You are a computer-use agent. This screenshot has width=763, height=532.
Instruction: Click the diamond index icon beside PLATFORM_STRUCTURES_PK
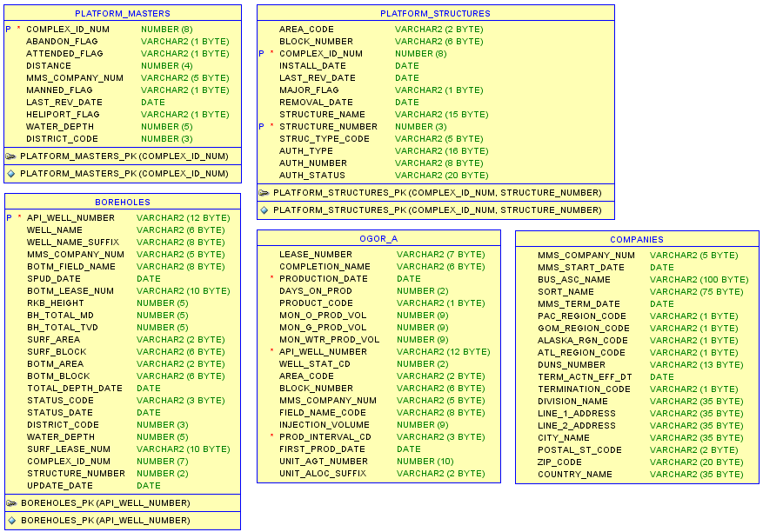264,210
